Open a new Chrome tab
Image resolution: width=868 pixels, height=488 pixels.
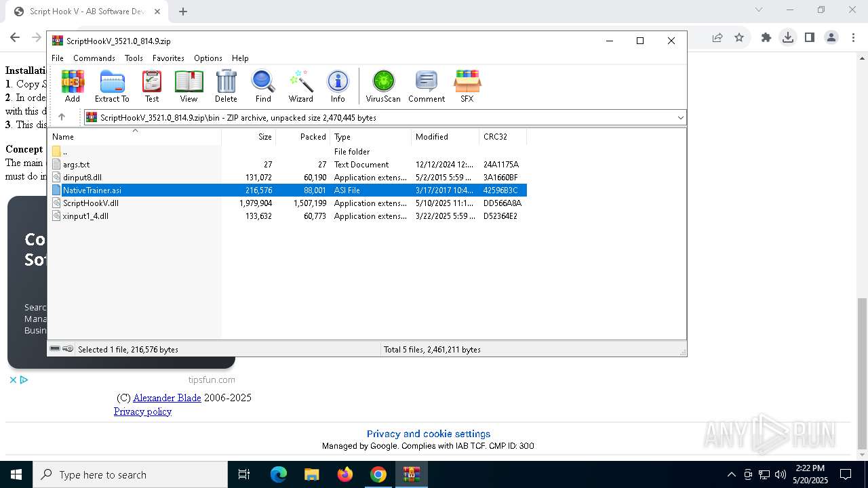pos(183,11)
